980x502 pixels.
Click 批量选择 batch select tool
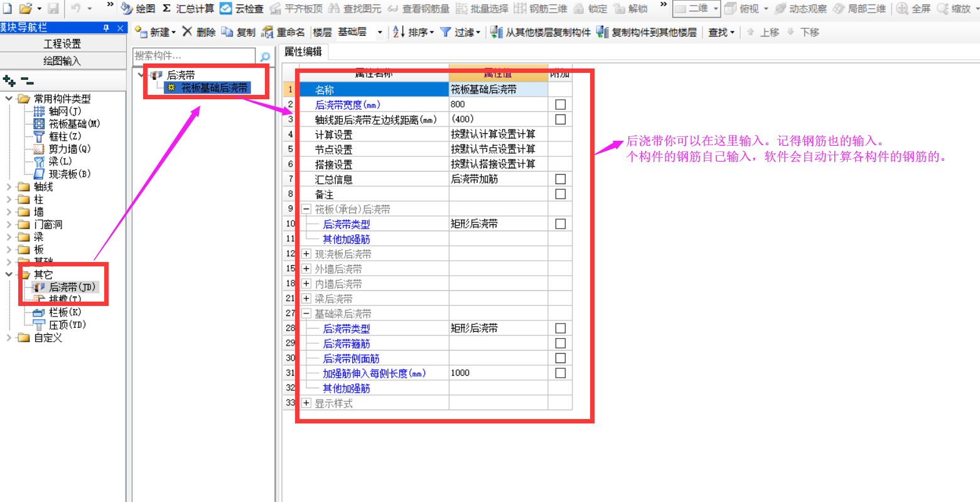pos(482,8)
